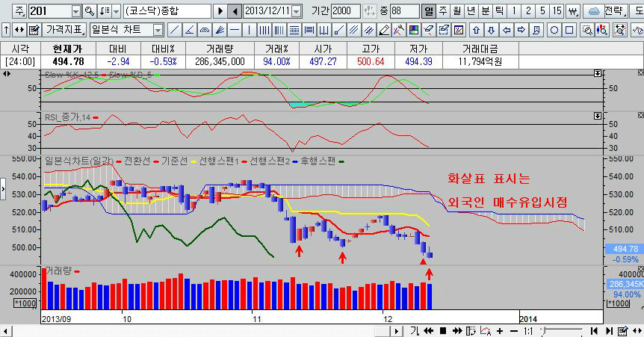
Task: Open the stock code 201 dropdown
Action: (76, 11)
